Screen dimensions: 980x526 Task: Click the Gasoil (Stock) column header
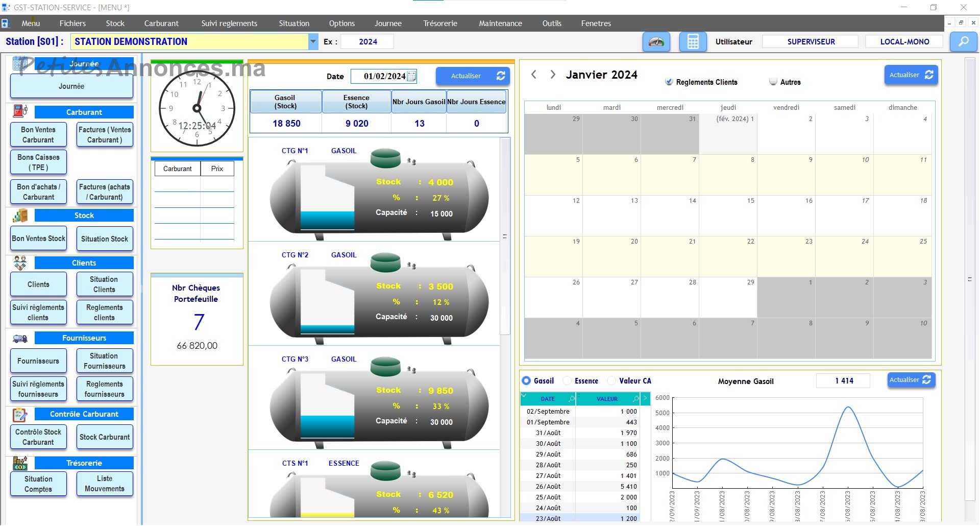click(285, 102)
